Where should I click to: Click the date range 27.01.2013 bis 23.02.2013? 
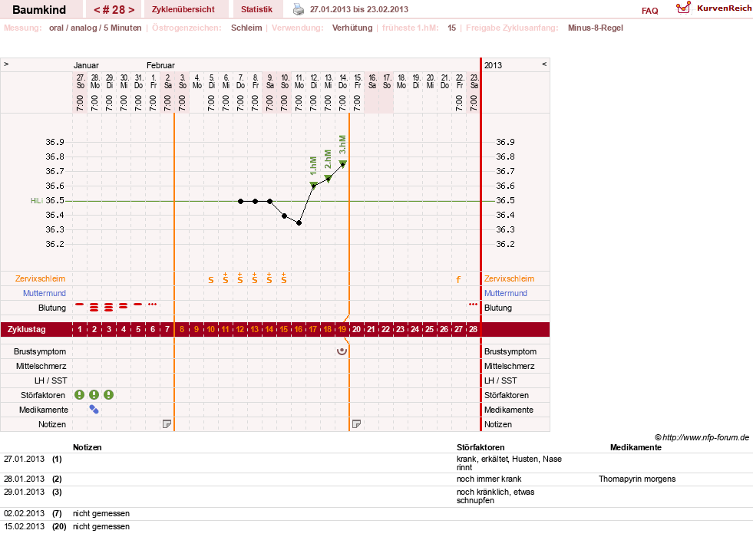359,9
